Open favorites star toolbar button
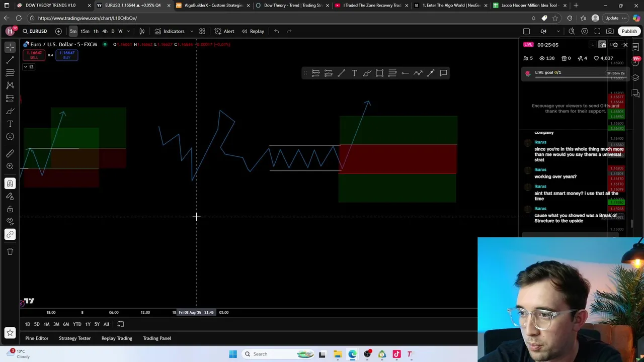644x362 pixels. 10,332
